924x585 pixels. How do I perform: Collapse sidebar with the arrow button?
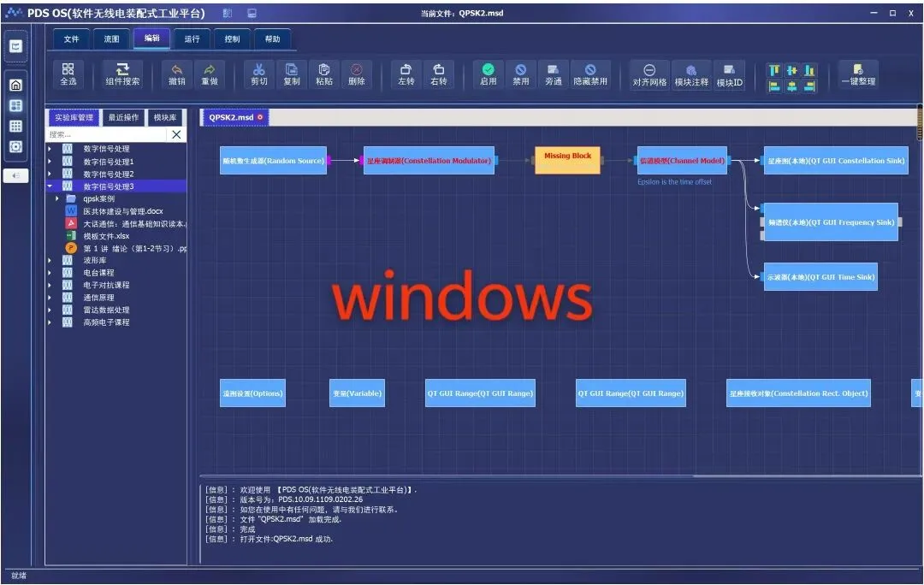(x=16, y=175)
